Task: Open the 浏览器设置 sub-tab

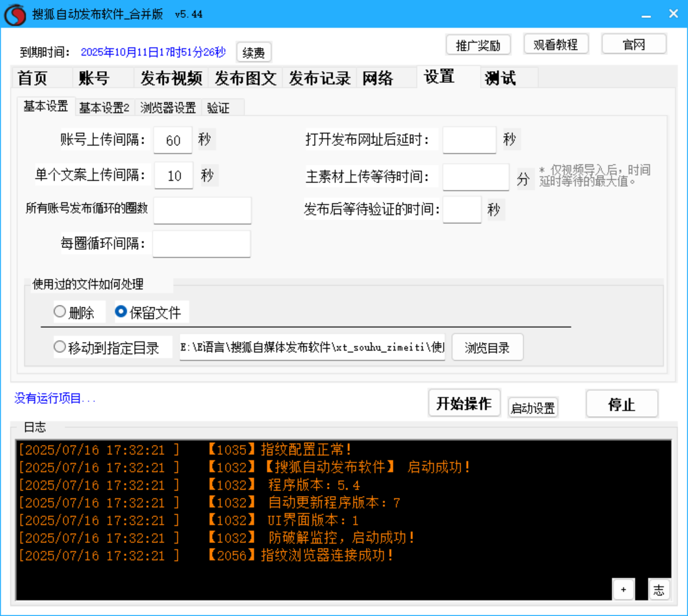Action: click(168, 108)
